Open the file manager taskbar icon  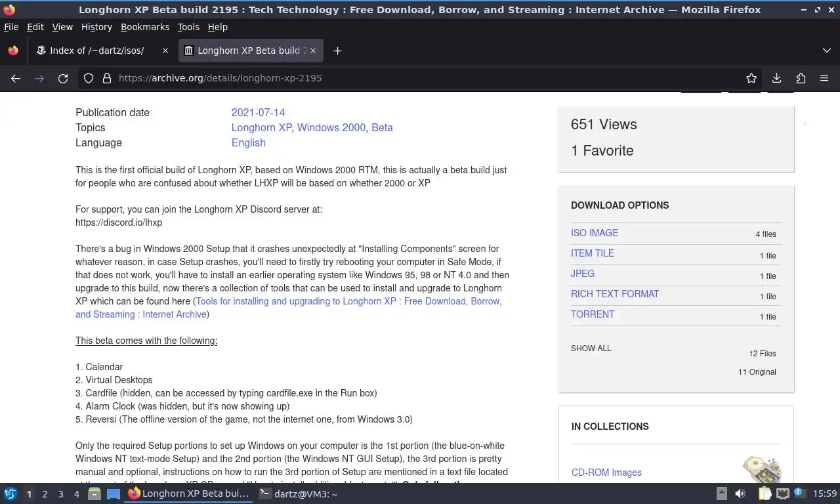coord(94,494)
